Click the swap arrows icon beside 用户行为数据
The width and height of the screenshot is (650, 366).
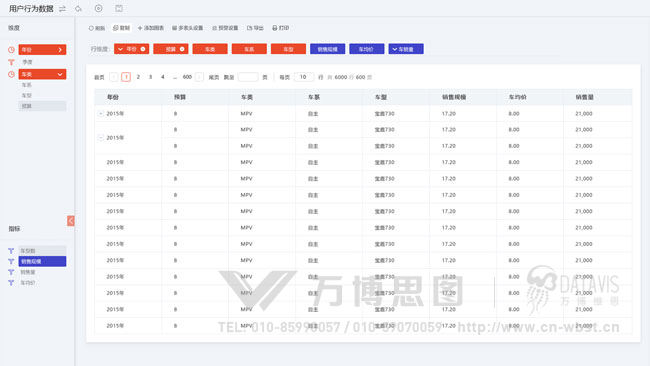62,9
